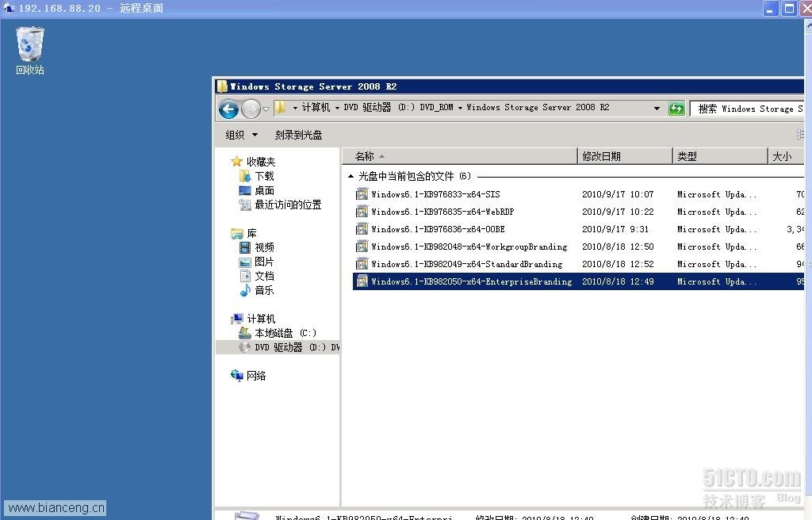Click the 图片 library icon
This screenshot has height=520, width=812.
click(x=245, y=262)
